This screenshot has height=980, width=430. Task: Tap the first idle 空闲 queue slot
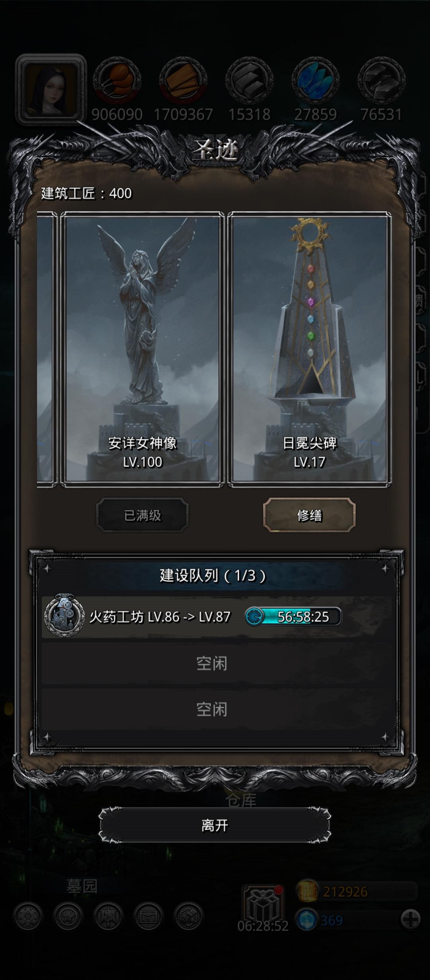(212, 664)
